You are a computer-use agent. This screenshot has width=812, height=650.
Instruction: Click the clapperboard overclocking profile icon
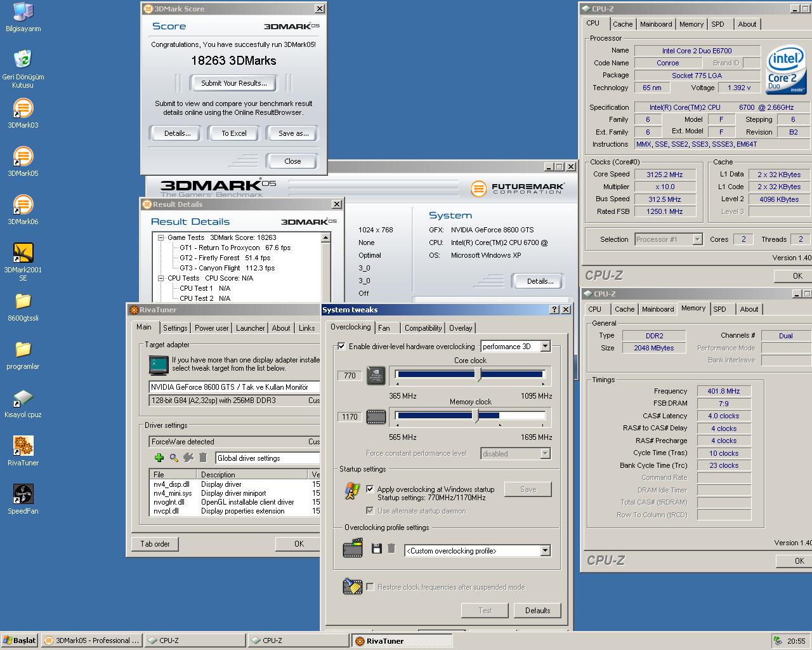tap(353, 548)
